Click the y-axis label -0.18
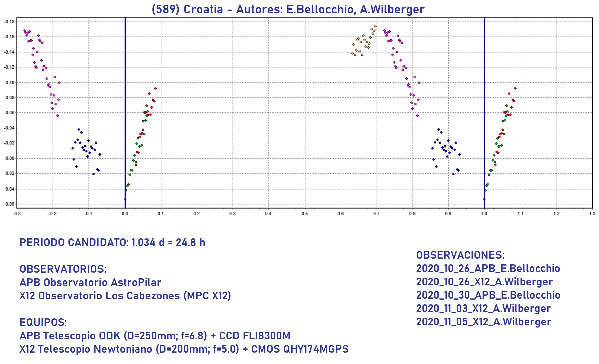Viewport: 599px width, 364px height. (9, 22)
